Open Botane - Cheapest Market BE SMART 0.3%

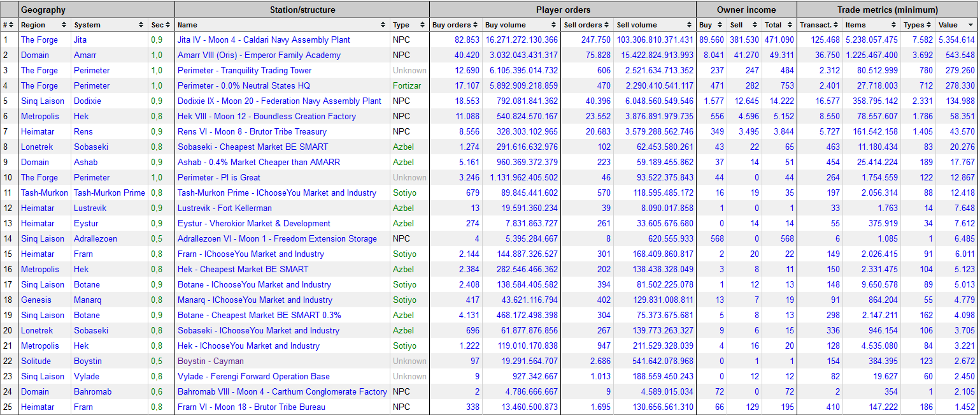coord(259,315)
